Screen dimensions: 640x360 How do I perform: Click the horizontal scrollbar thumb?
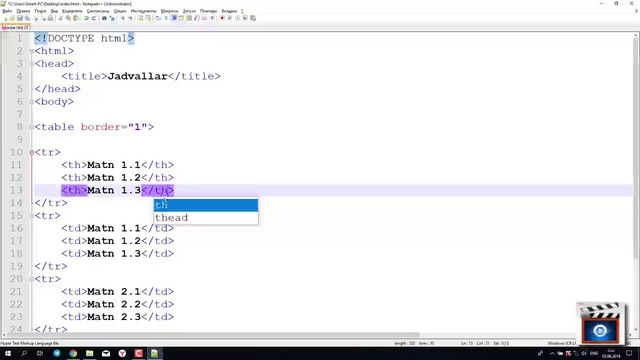pos(212,335)
